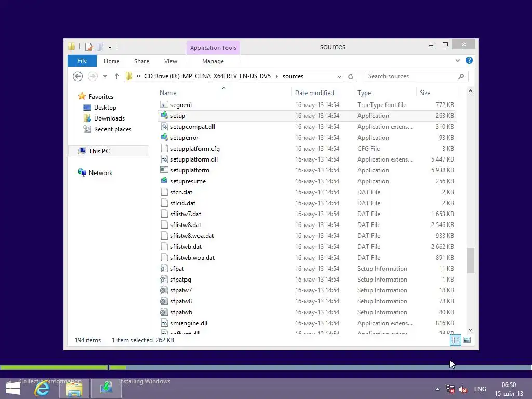Image resolution: width=532 pixels, height=399 pixels.
Task: Switch to the View ribbon tab
Action: click(170, 61)
